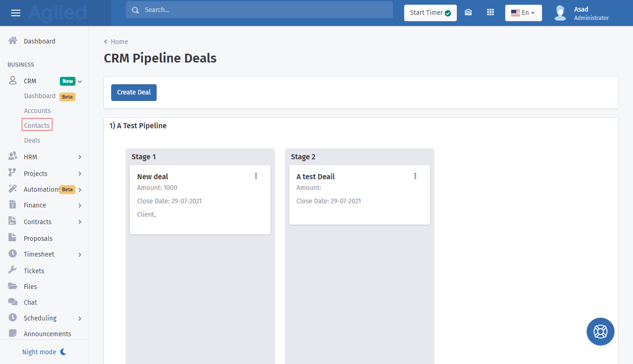The image size is (633, 364).
Task: Open the life-ring help widget
Action: 600,332
